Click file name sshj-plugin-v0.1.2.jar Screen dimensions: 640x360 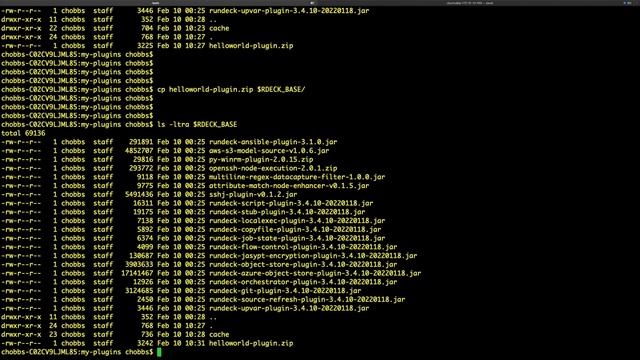[253, 195]
